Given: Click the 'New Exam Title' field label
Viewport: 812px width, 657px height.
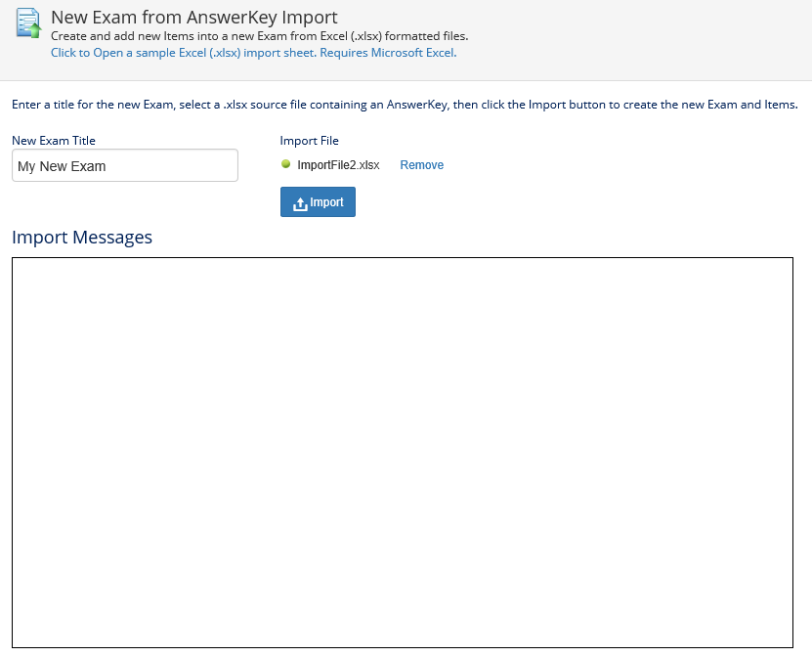Looking at the screenshot, I should pos(54,141).
